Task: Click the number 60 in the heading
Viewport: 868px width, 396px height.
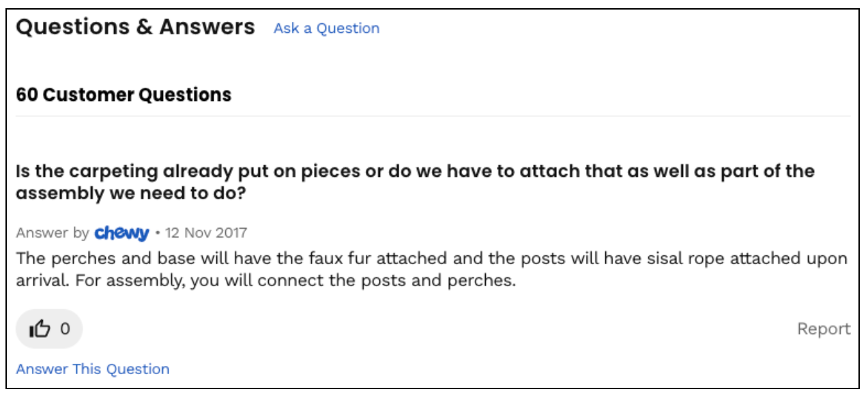Action: coord(27,94)
